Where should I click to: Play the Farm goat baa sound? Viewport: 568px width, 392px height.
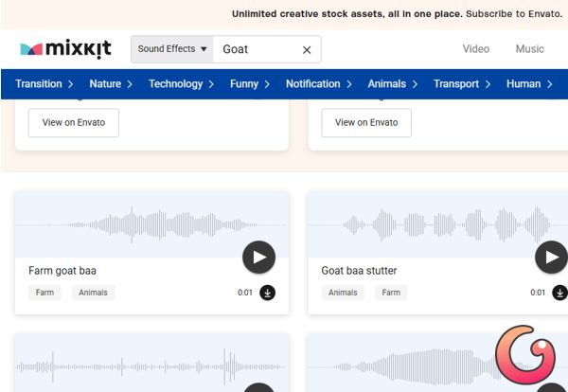(x=258, y=257)
